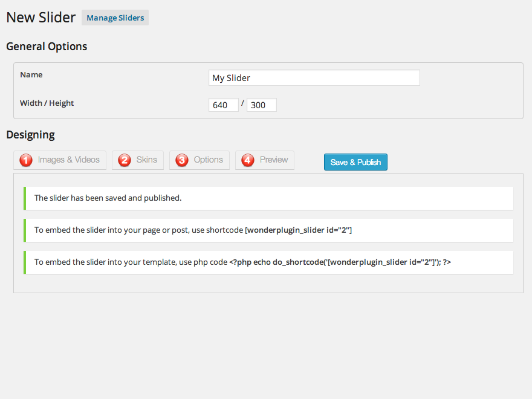Show the Preview tab label
This screenshot has height=399, width=532.
274,160
